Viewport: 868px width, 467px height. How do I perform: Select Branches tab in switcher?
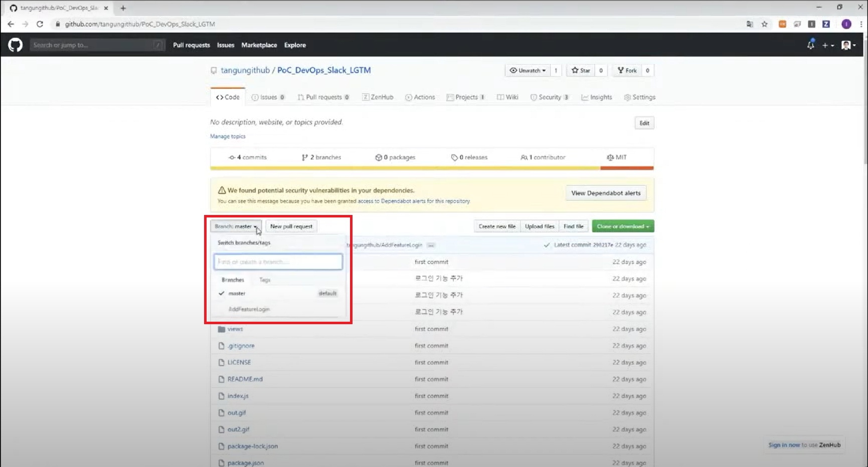pos(233,280)
